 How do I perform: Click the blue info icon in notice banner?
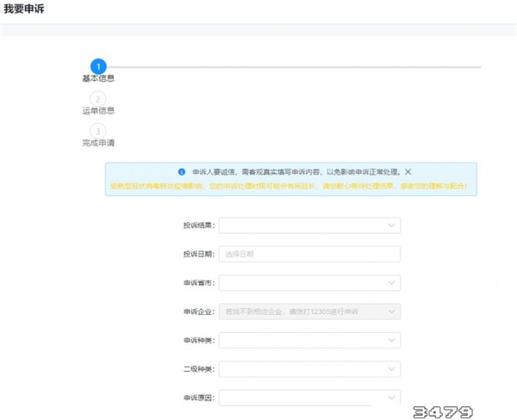(x=182, y=172)
